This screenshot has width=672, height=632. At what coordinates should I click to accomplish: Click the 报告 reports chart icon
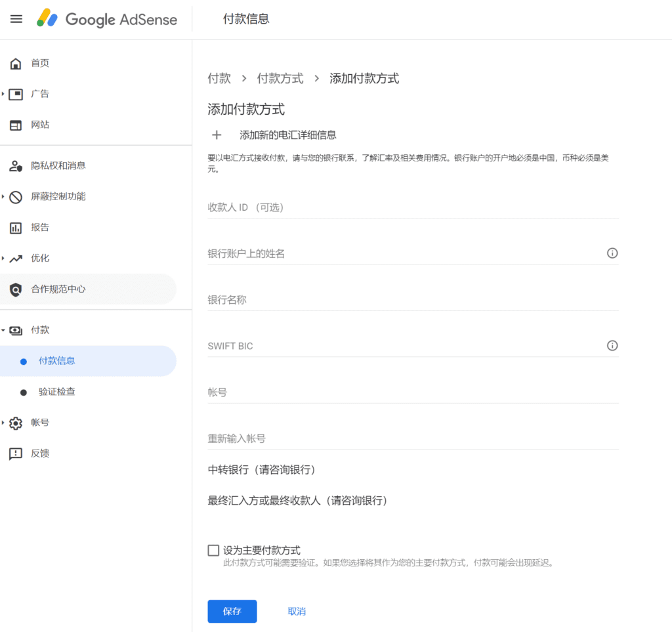pyautogui.click(x=16, y=228)
